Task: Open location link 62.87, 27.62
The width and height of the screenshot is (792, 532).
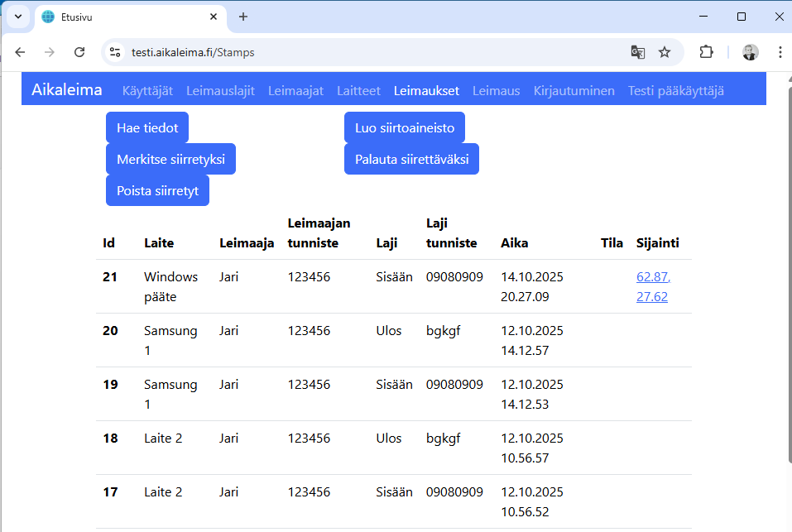Action: [x=653, y=286]
